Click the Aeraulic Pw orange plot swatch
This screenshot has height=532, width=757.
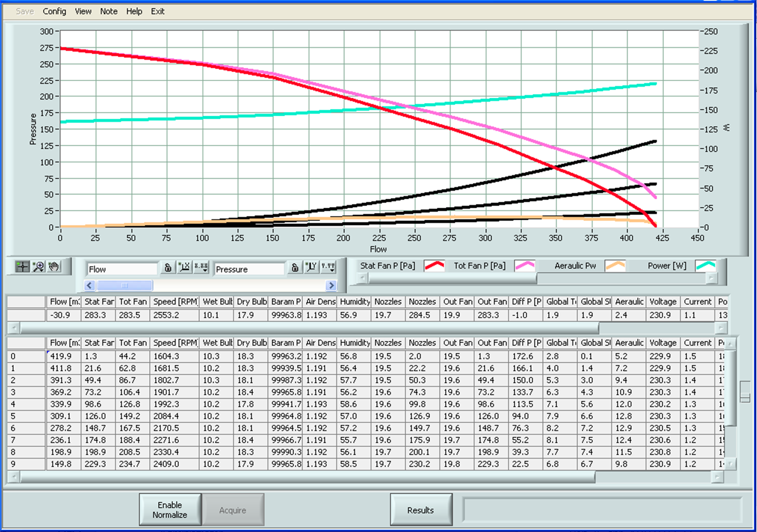point(615,265)
